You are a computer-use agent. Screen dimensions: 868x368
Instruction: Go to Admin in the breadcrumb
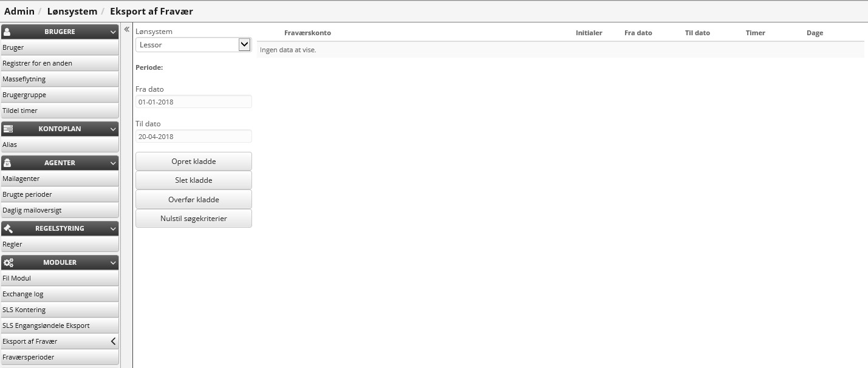point(19,11)
